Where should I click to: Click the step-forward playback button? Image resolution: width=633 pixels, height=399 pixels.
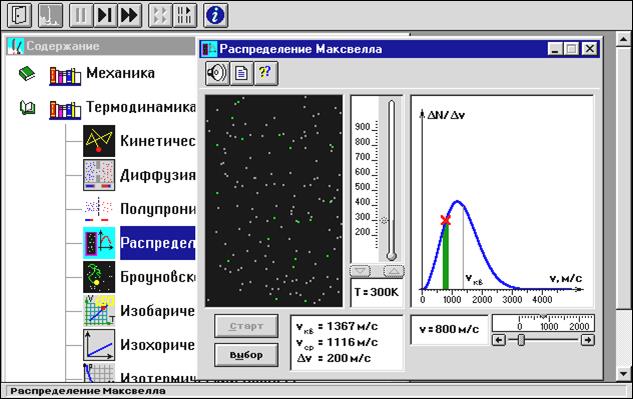(x=105, y=15)
